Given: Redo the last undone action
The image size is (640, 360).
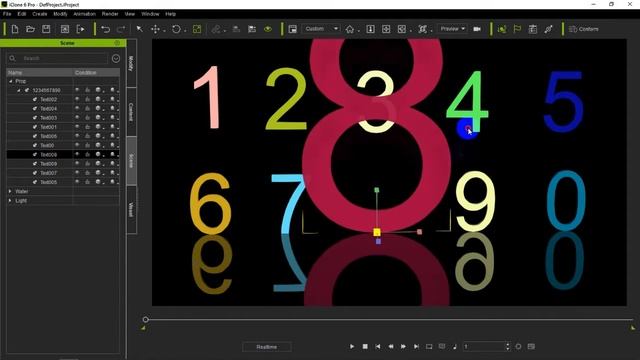Looking at the screenshot, I should 121,29.
